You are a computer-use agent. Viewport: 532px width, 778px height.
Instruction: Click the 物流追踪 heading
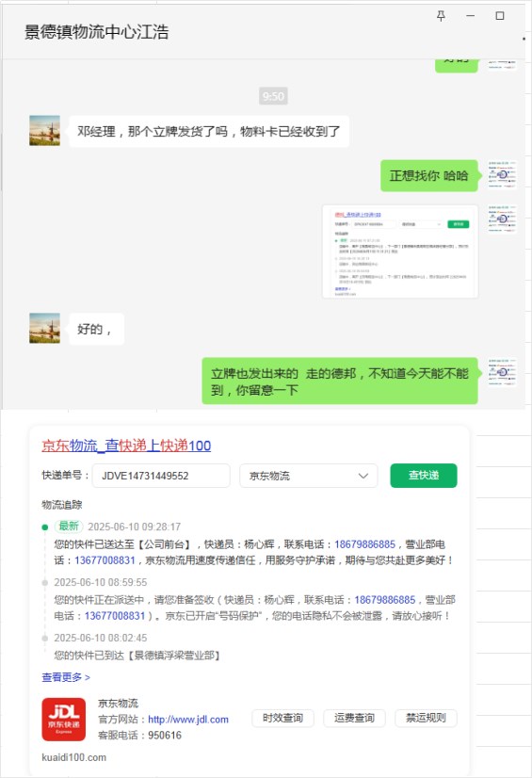[x=62, y=505]
